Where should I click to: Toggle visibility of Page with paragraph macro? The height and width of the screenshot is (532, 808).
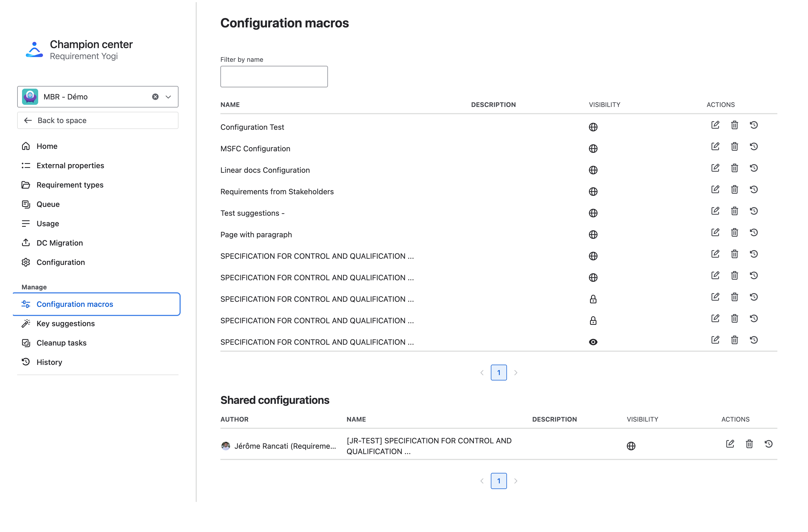(x=593, y=235)
